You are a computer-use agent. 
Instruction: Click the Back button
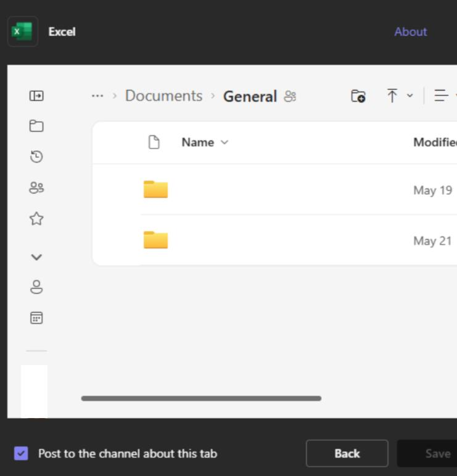[347, 454]
